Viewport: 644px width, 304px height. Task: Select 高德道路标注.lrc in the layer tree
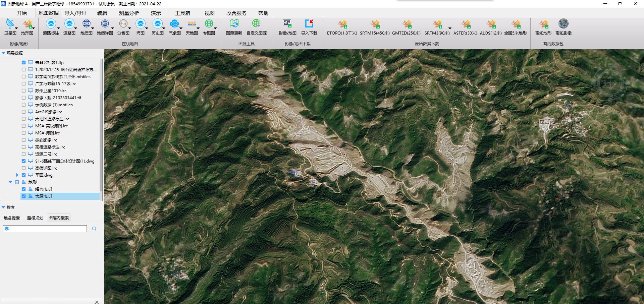click(50, 147)
